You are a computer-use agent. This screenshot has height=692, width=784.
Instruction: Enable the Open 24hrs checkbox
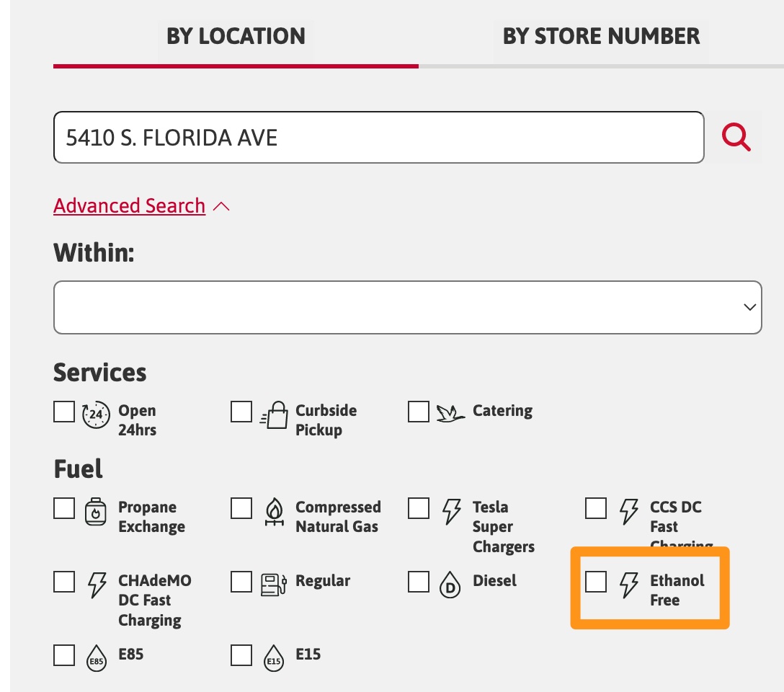coord(64,412)
